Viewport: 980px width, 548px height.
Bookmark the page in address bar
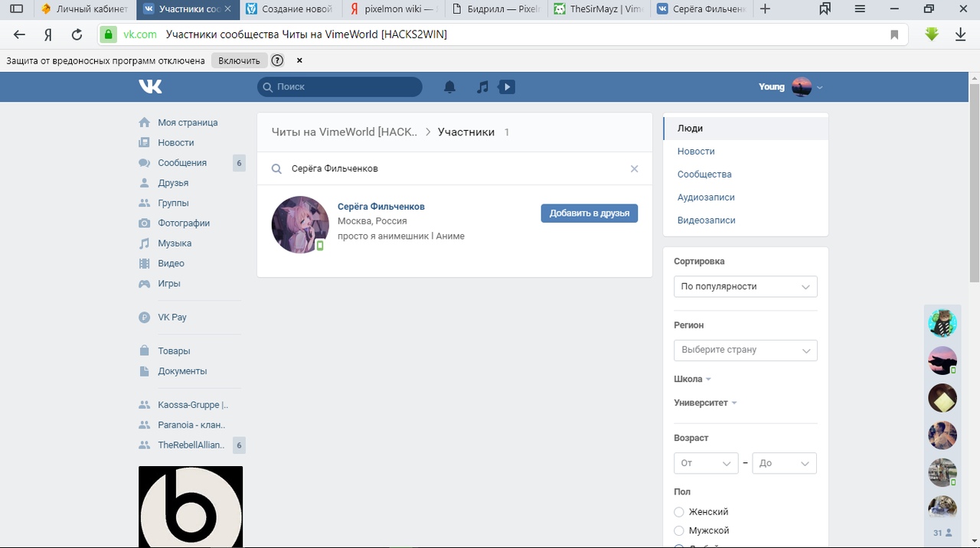[x=894, y=34]
